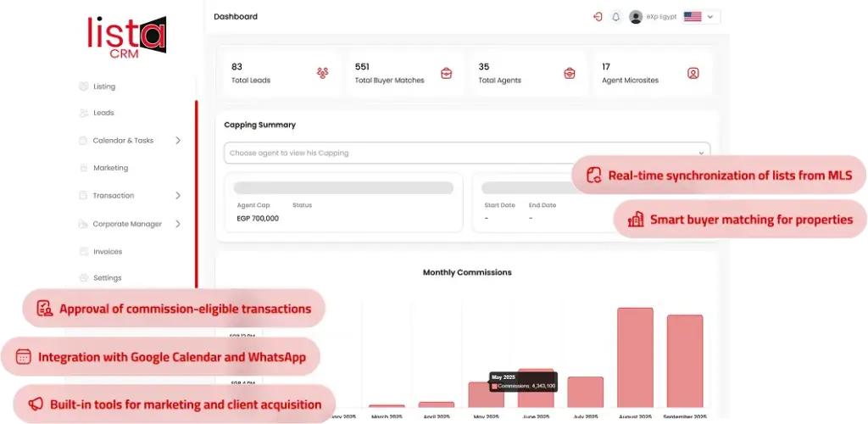Viewport: 868px width, 424px height.
Task: Click the lista CRM logo
Action: [x=125, y=36]
